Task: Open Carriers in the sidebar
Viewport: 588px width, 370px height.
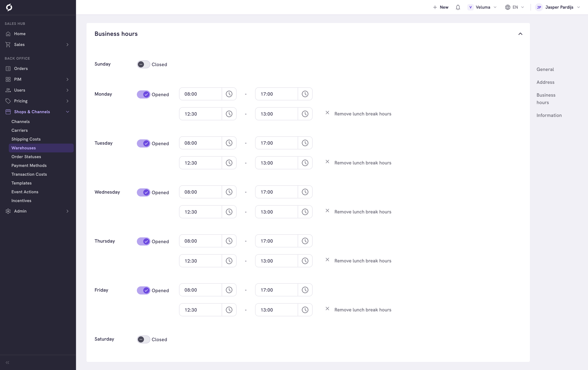Action: point(20,130)
